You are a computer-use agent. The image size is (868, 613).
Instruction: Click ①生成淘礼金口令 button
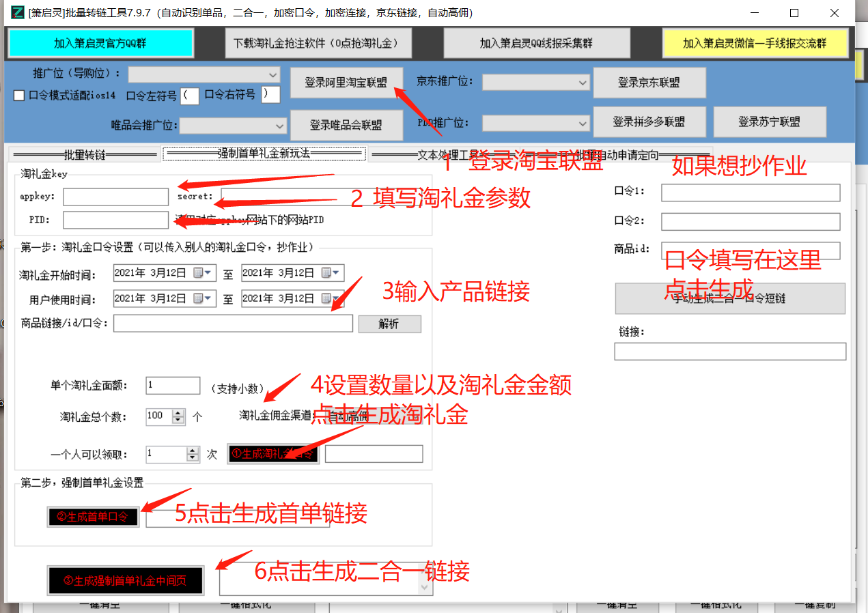coord(273,454)
